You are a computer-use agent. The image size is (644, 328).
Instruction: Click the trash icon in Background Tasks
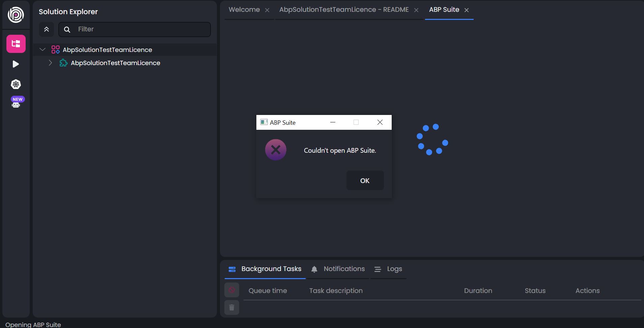coord(232,307)
